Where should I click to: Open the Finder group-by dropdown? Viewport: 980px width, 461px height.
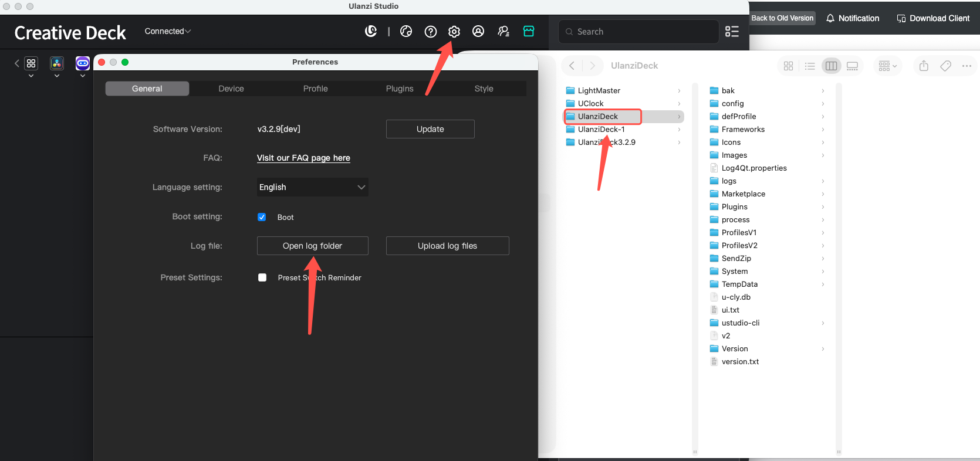(887, 66)
